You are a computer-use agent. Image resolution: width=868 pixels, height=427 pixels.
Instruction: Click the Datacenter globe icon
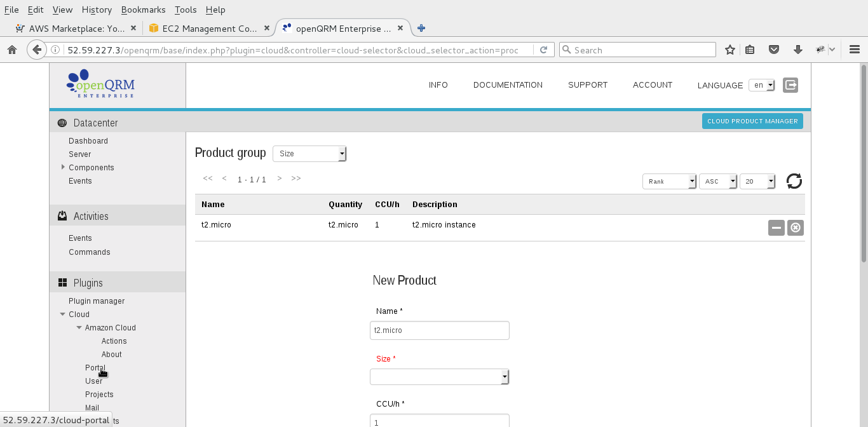pos(62,123)
